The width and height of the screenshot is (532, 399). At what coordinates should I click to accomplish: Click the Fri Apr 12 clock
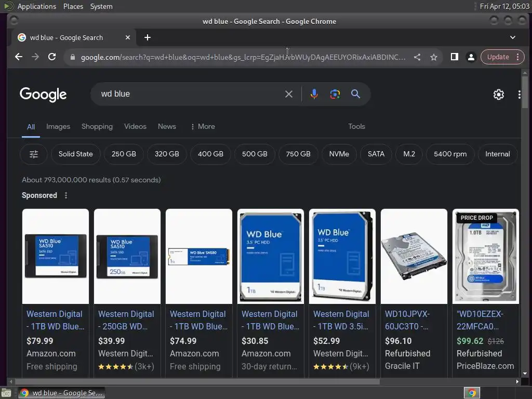[x=504, y=6]
